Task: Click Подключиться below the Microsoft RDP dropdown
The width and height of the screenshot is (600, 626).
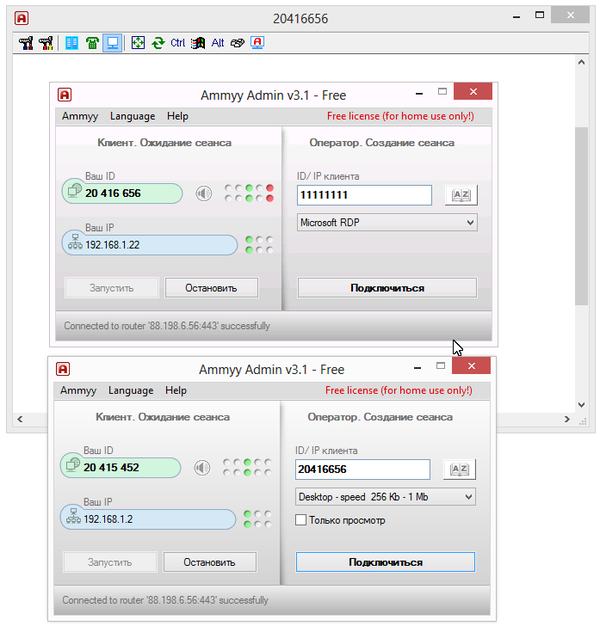Action: pos(387,288)
